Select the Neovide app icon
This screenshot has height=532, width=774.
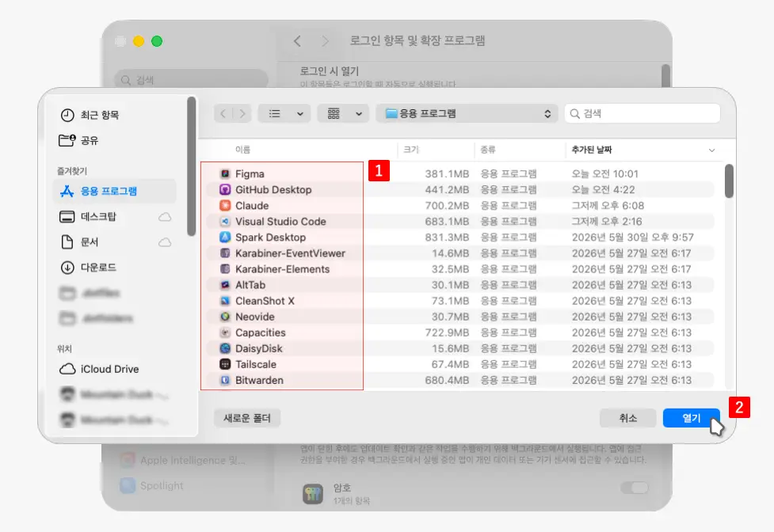(225, 317)
